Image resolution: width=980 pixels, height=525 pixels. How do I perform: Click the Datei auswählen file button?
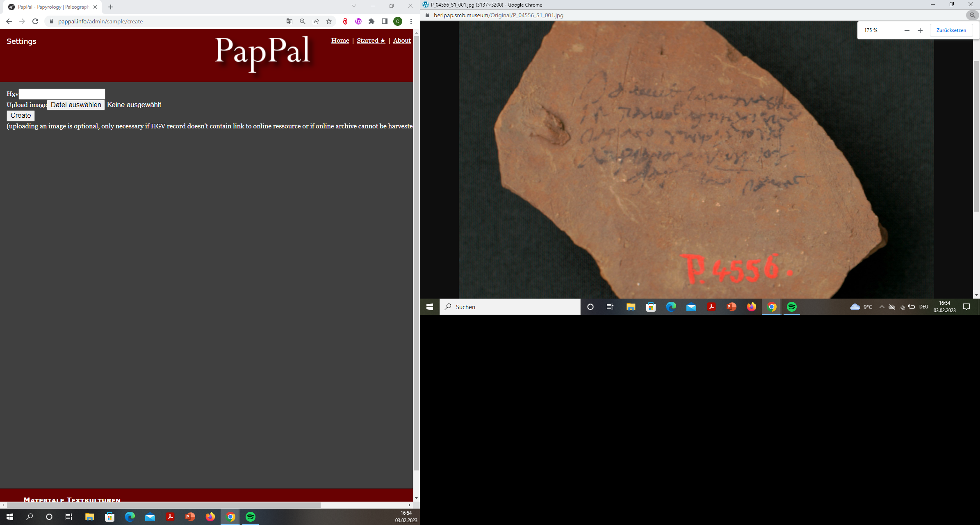coord(76,105)
